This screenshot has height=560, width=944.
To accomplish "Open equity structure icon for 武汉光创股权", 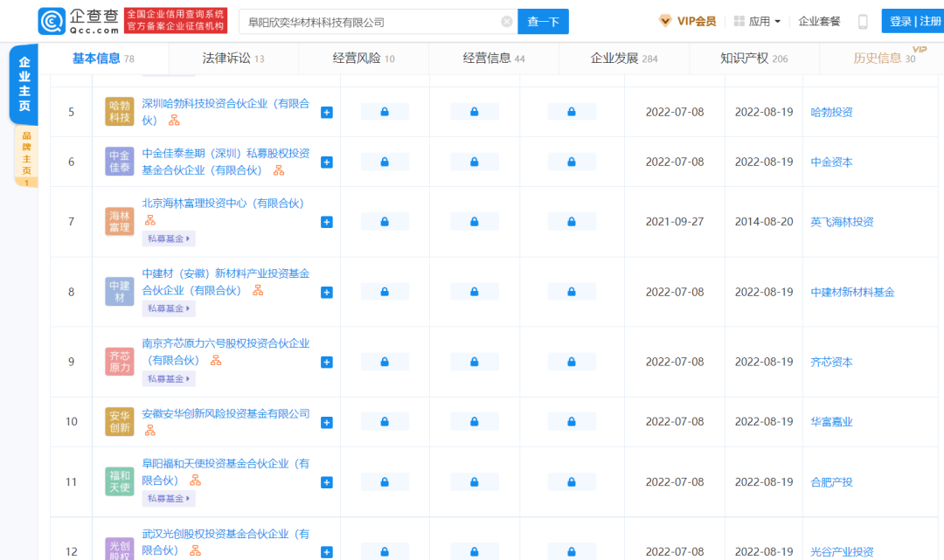I will pyautogui.click(x=195, y=550).
